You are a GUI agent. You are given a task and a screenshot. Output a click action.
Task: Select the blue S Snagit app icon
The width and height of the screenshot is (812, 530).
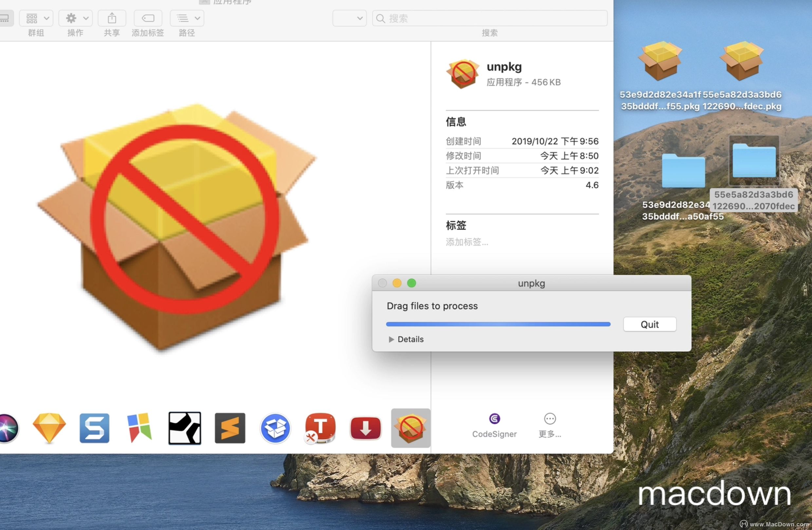(x=95, y=428)
